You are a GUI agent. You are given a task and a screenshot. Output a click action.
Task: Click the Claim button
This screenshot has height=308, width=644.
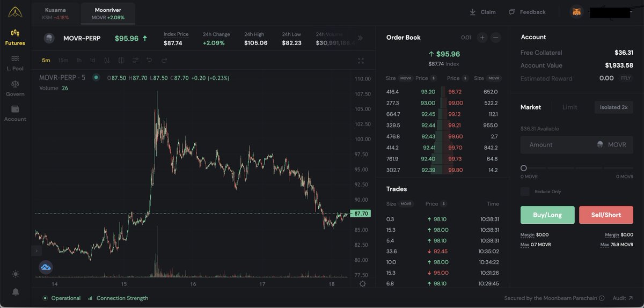coord(482,12)
